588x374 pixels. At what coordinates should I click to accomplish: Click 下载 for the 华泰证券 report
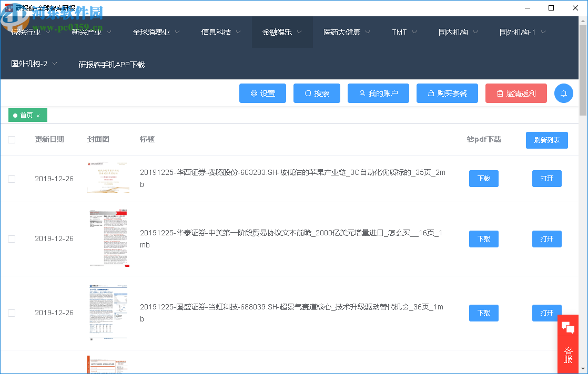[x=483, y=239]
